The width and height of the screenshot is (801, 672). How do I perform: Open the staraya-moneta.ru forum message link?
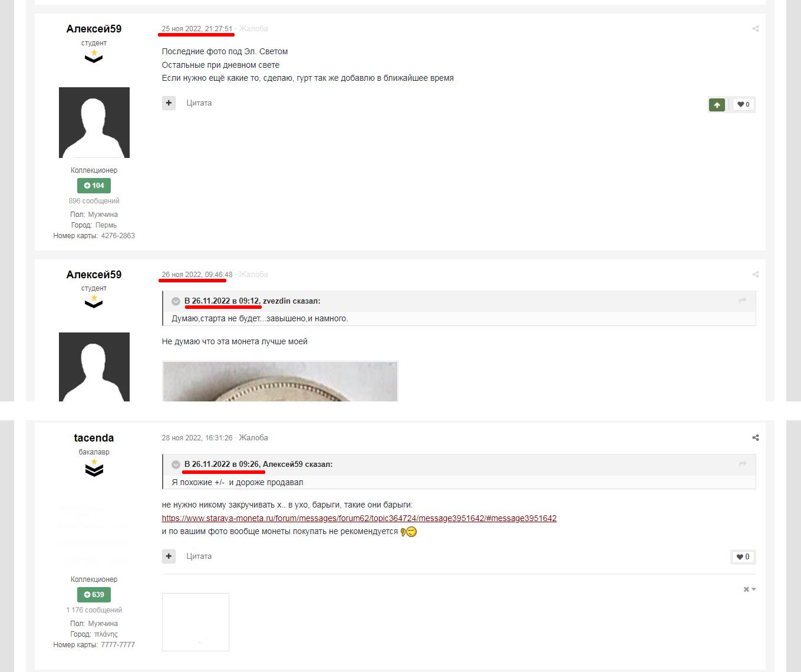coord(359,519)
